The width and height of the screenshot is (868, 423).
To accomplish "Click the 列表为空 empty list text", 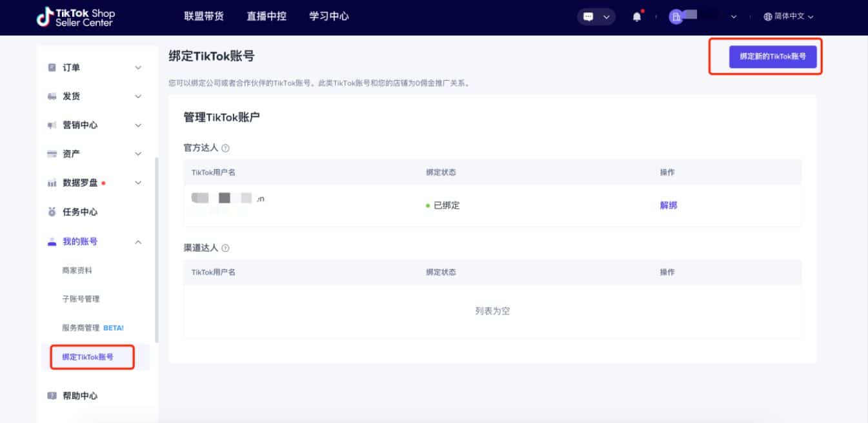I will pyautogui.click(x=492, y=311).
